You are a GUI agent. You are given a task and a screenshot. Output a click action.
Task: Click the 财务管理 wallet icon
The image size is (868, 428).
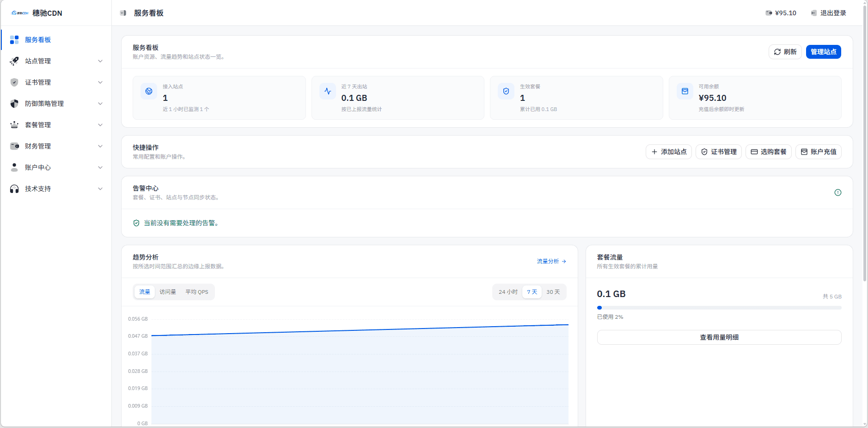coord(14,146)
